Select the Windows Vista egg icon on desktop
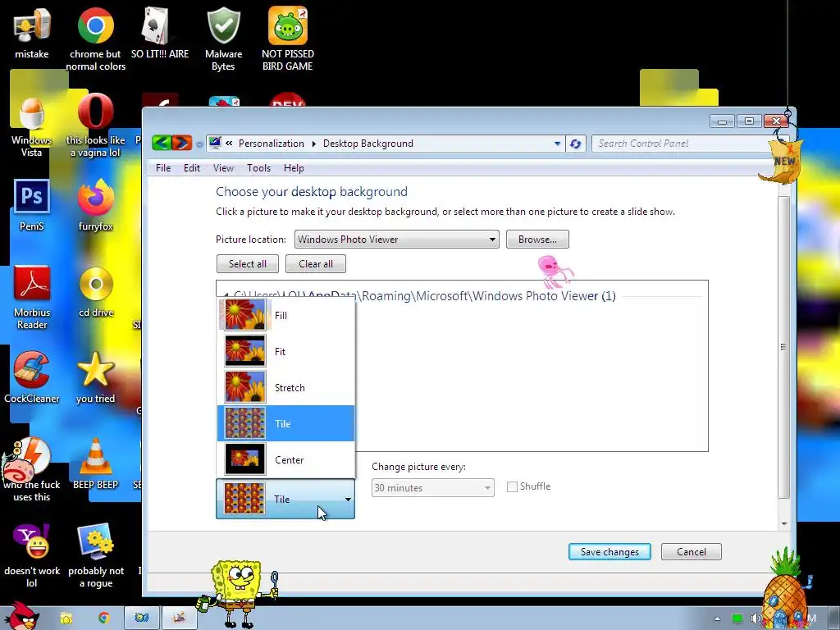Viewport: 840px width, 630px height. [x=32, y=126]
